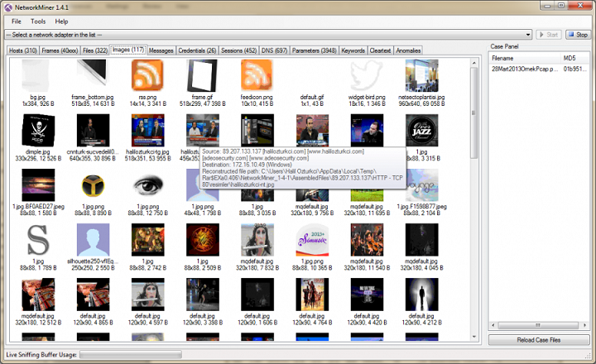
Task: Select the default.jpg 4 420 B thumbnail
Action: [367, 295]
